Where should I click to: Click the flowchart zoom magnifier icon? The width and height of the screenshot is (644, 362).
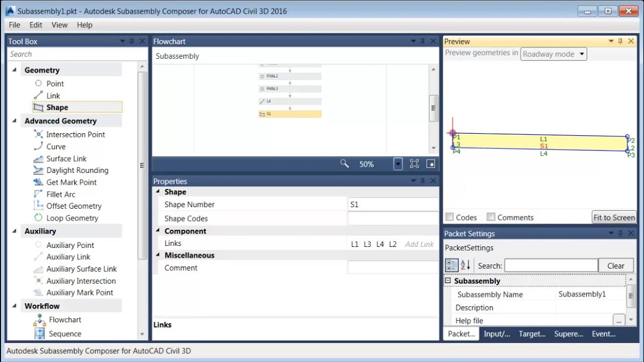[345, 163]
